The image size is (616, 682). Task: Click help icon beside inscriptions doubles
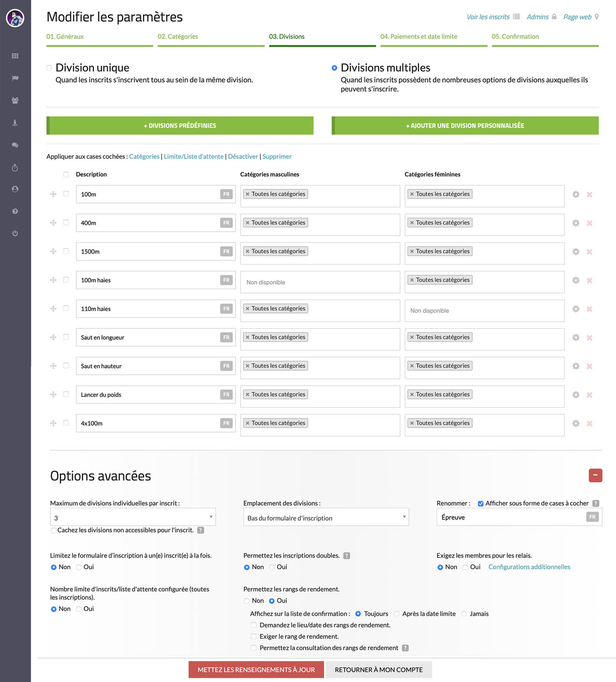[347, 556]
